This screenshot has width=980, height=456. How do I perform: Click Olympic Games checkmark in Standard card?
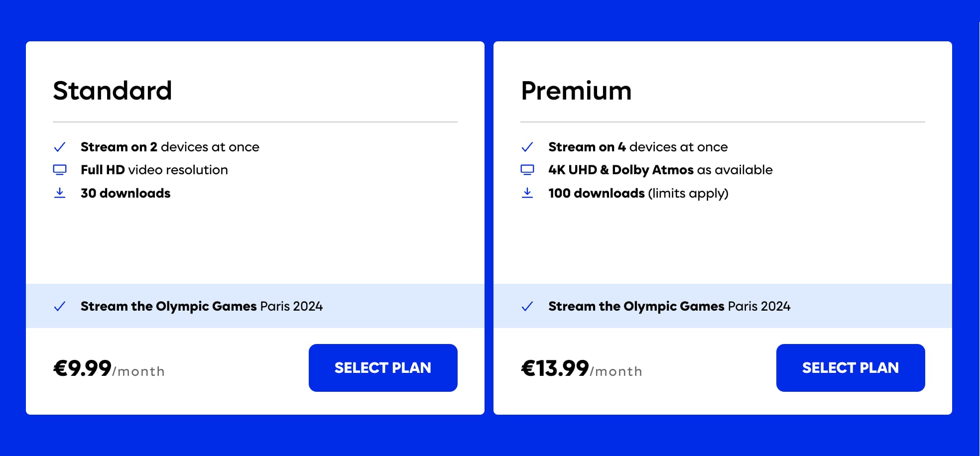[60, 306]
